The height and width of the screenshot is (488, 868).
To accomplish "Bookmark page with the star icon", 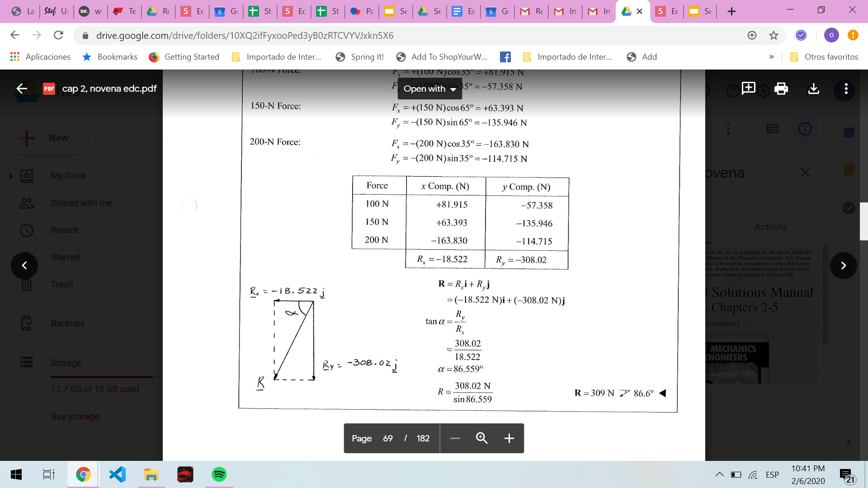I will coord(774,35).
